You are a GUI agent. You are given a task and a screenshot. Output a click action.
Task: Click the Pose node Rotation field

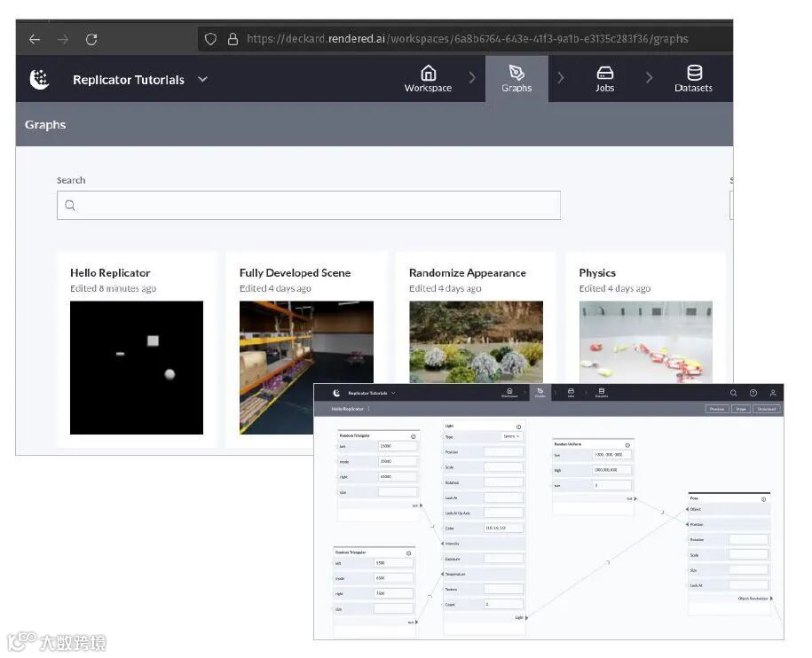748,539
